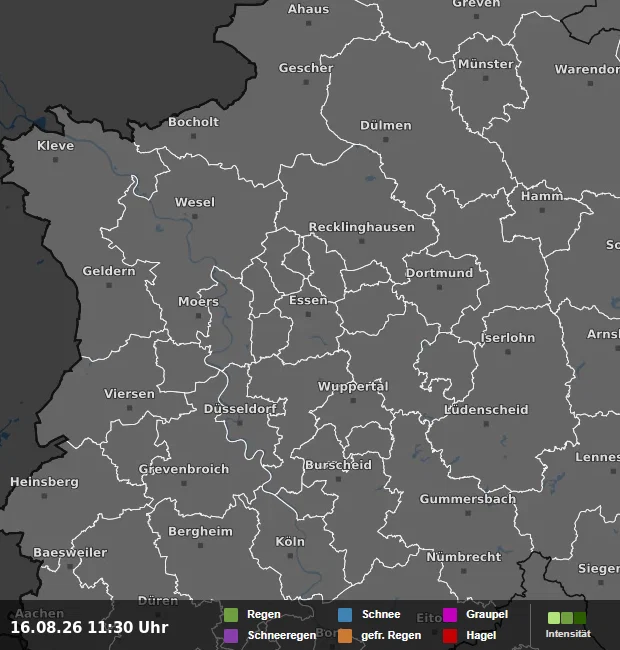Image resolution: width=620 pixels, height=650 pixels.
Task: Click the Wesel city label
Action: pos(195,202)
